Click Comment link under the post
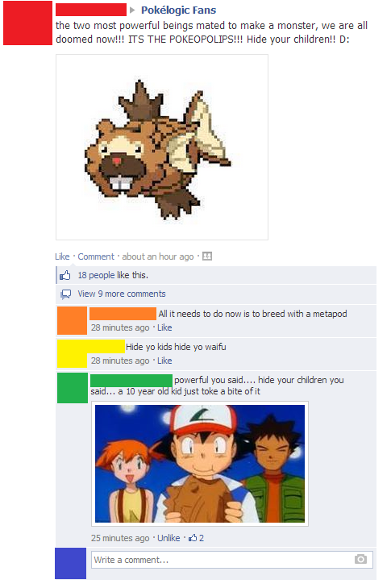The image size is (391, 588). (96, 256)
